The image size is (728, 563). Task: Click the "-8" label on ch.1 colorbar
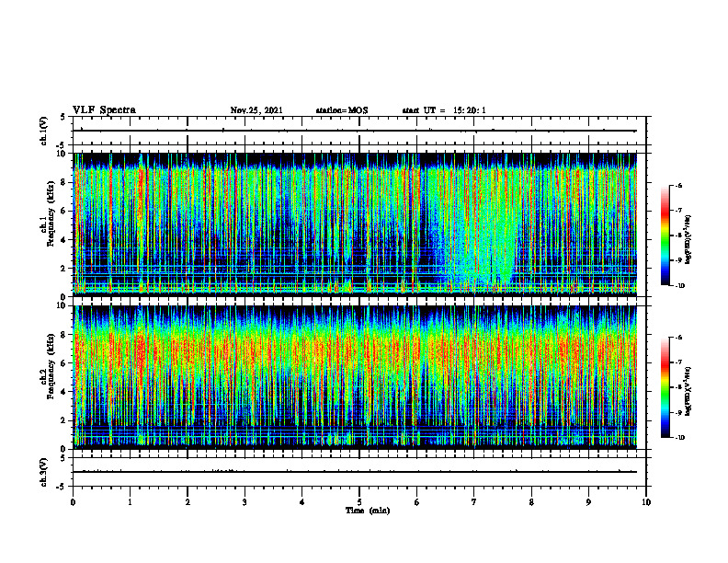678,236
